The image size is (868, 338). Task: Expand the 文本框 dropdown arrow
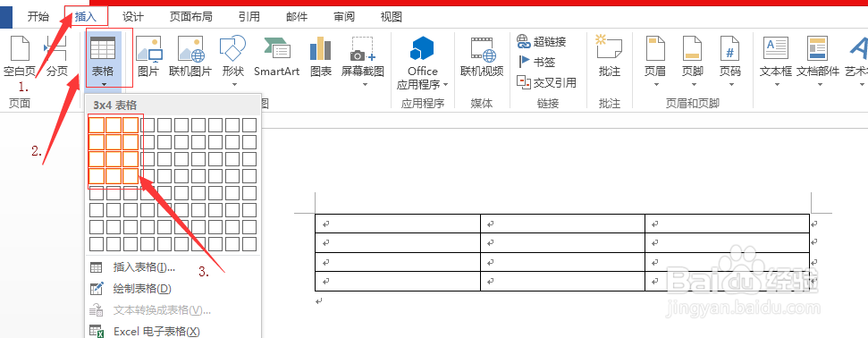(x=777, y=85)
